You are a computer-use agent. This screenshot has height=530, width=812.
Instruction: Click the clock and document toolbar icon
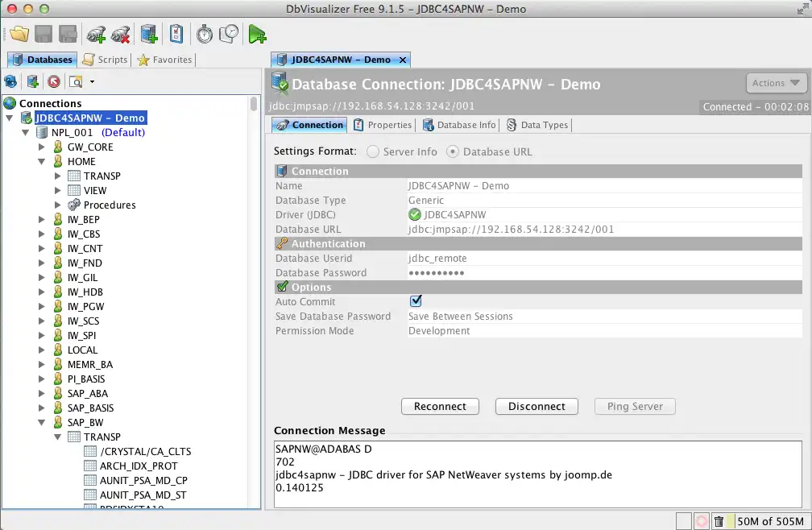pos(229,34)
